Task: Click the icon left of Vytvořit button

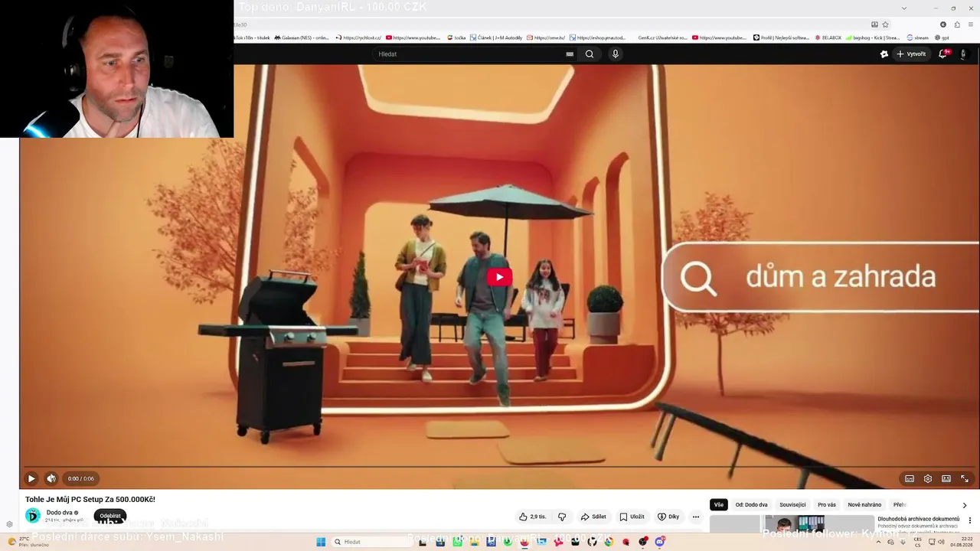Action: 884,54
